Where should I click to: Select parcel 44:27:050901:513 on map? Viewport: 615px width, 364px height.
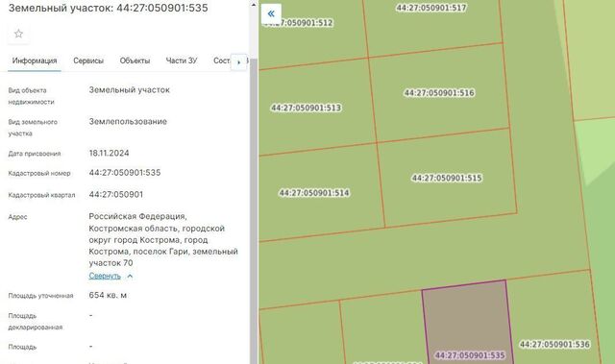[x=306, y=108]
